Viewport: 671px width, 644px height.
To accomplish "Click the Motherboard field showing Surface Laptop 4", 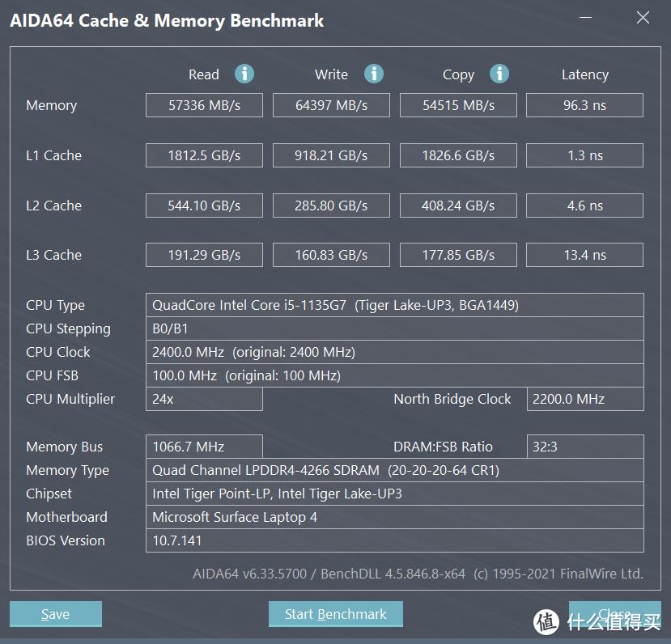I will [395, 517].
